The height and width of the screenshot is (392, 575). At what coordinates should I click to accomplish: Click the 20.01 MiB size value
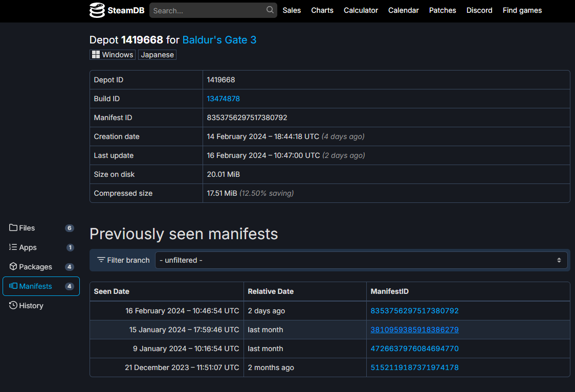pyautogui.click(x=224, y=174)
